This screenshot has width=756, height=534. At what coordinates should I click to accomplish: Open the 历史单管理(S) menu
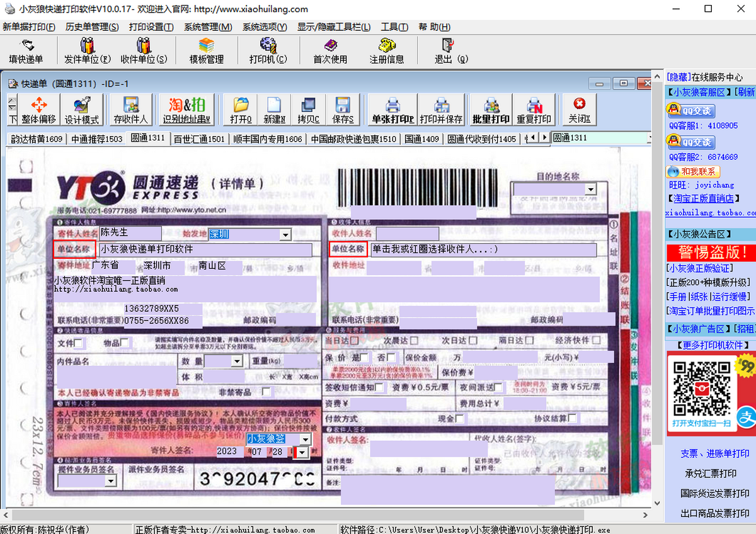coord(92,27)
